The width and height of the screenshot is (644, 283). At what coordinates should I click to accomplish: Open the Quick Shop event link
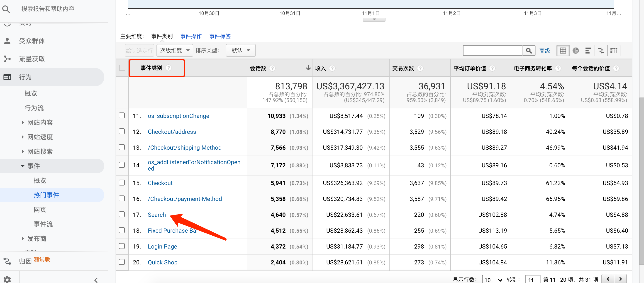(163, 262)
